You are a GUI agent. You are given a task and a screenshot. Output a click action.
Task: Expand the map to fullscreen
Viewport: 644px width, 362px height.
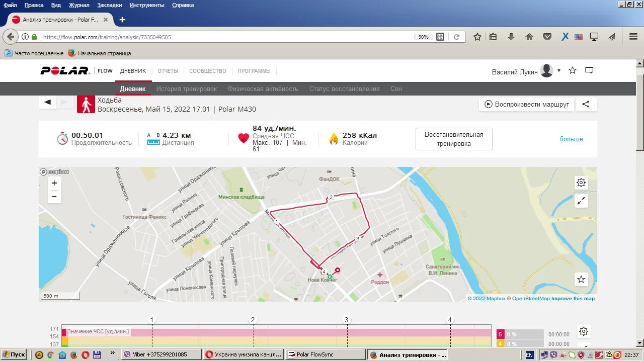tap(581, 201)
